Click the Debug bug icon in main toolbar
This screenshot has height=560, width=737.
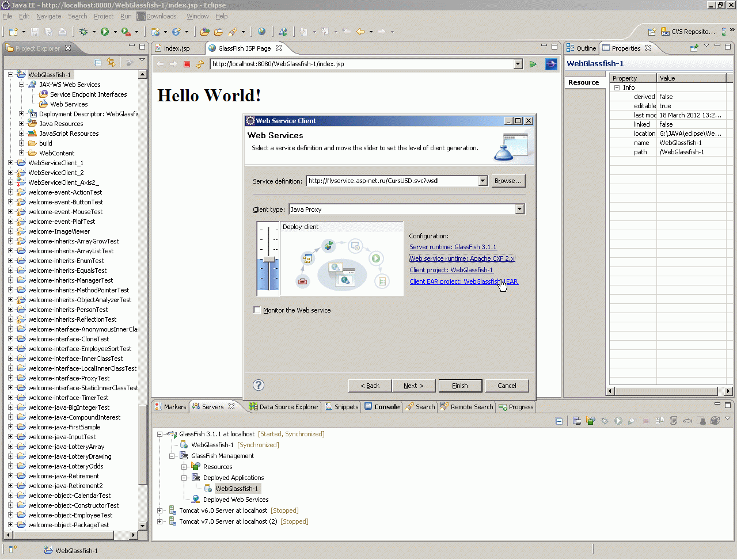84,32
